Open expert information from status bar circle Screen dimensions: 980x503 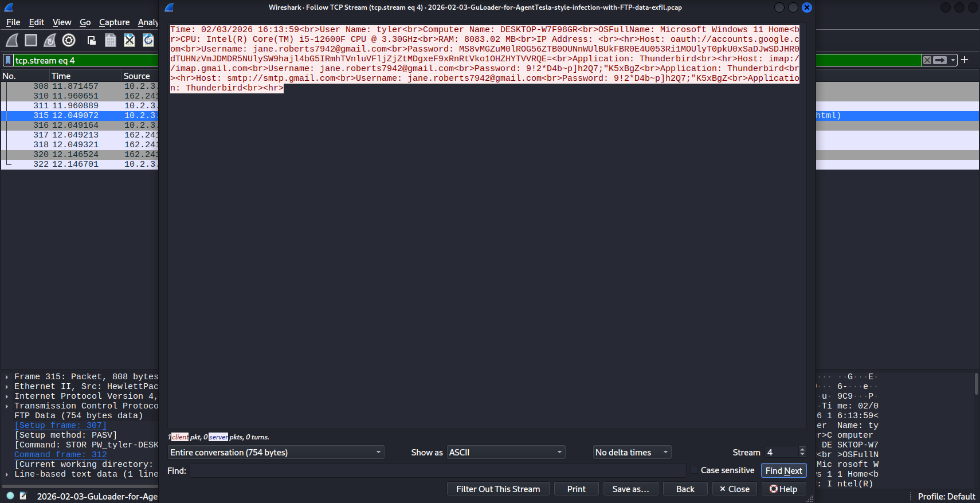10,496
